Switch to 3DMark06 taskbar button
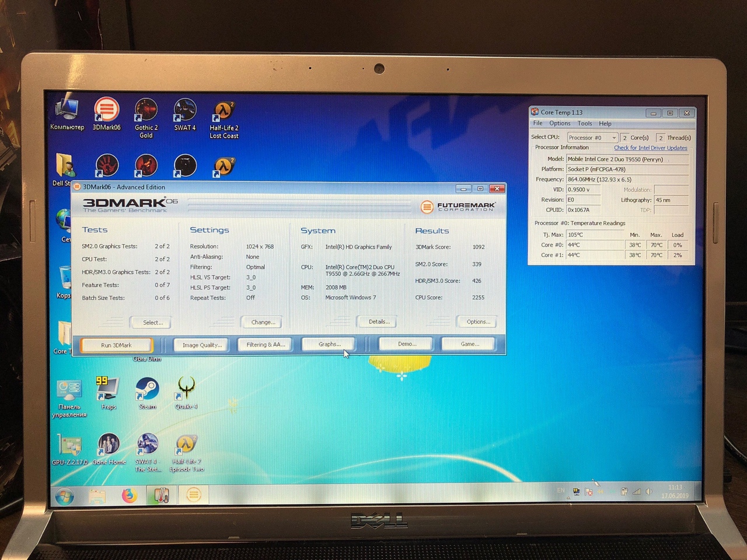 (x=193, y=495)
